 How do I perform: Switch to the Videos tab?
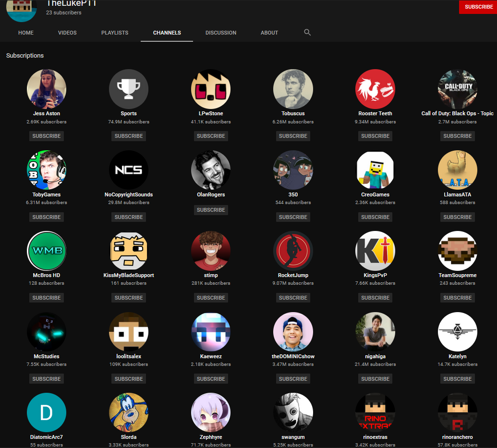point(67,33)
